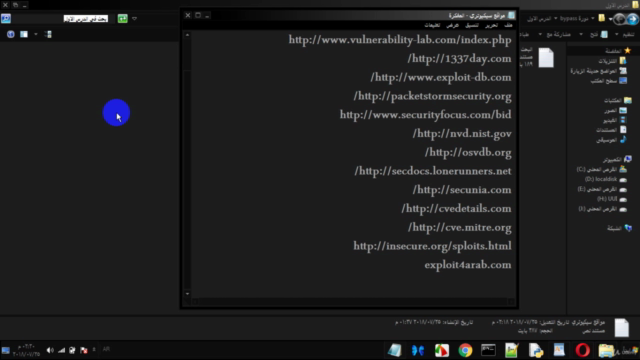Click Explorer search magnifier icon
640x360 pixels.
pos(6,19)
